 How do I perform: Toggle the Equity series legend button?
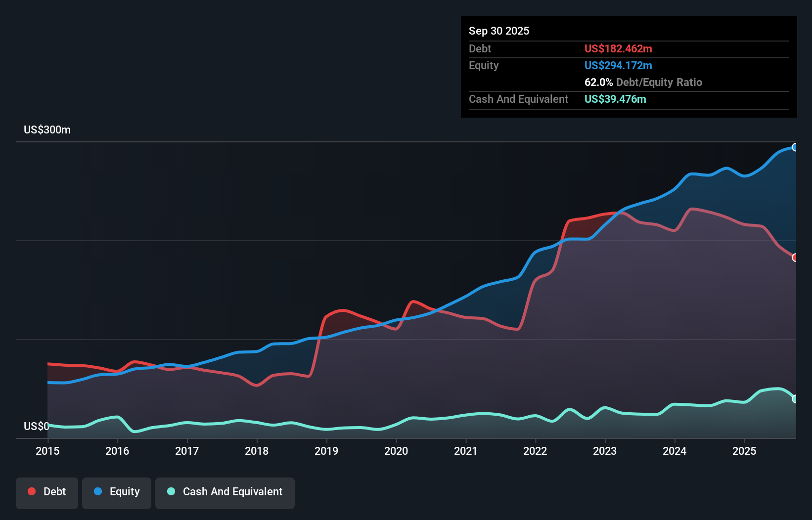(117, 493)
